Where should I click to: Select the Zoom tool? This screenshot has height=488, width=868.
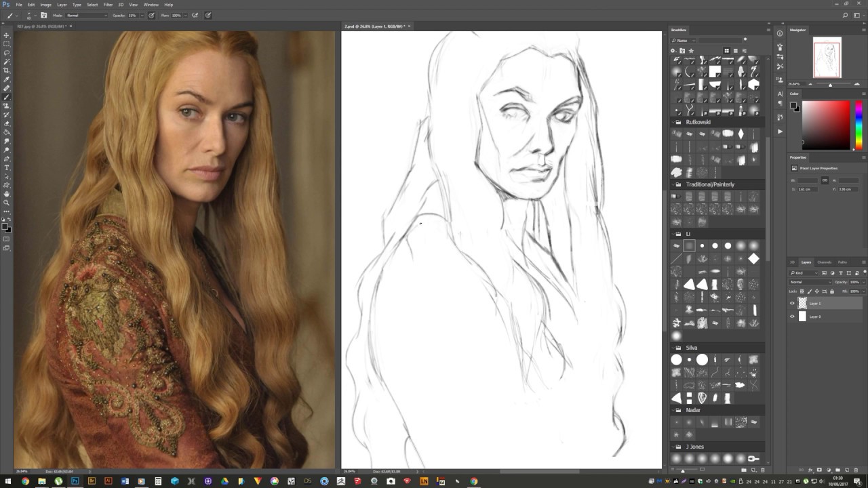[7, 203]
